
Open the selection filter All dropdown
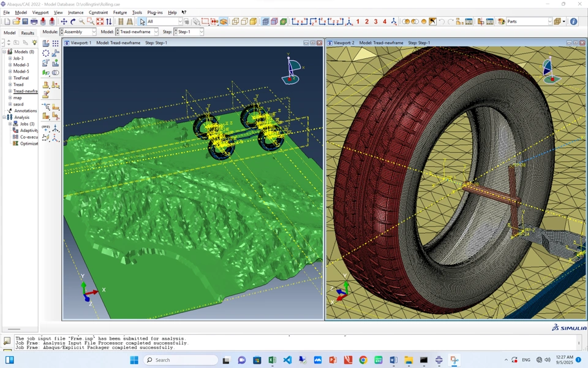164,21
